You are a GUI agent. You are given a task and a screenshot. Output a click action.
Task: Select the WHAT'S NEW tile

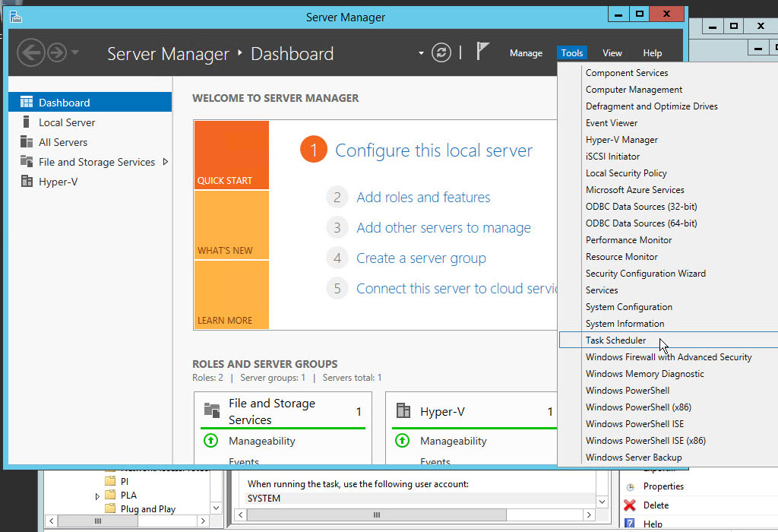point(231,225)
